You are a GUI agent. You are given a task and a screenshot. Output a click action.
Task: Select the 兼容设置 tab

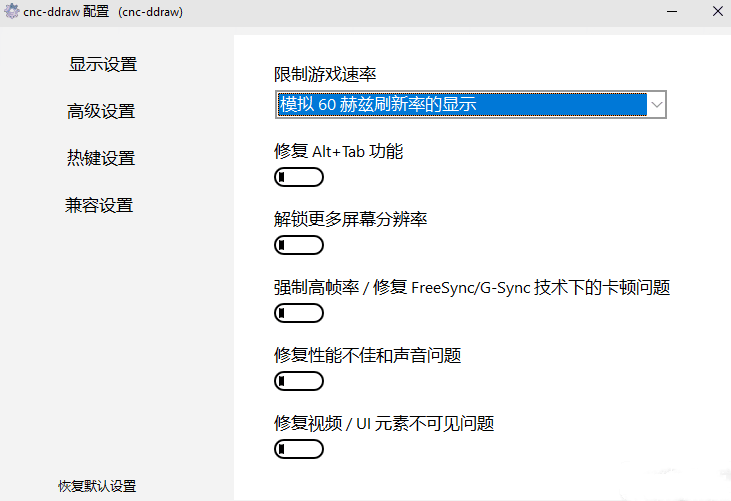tap(99, 205)
